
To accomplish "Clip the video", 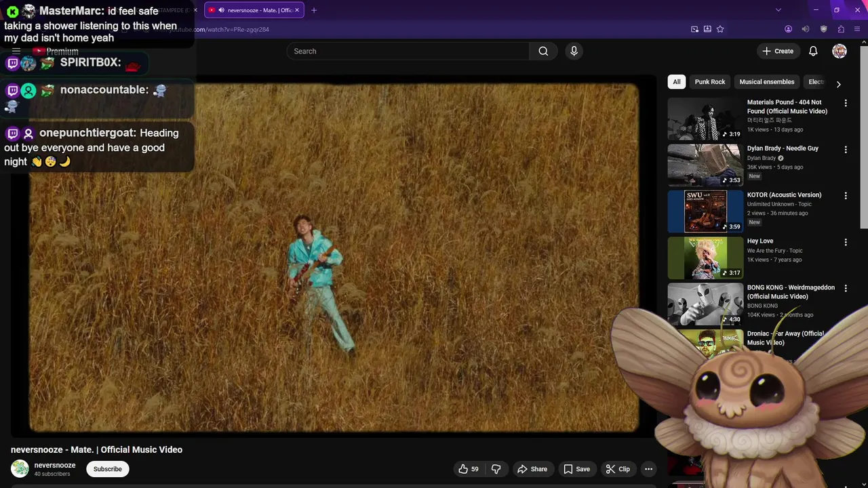I will [x=618, y=469].
